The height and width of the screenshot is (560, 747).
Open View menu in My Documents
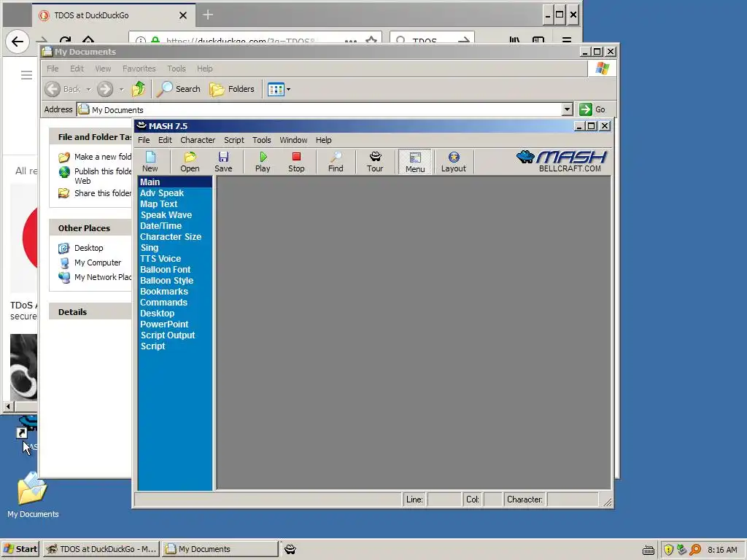(x=103, y=69)
